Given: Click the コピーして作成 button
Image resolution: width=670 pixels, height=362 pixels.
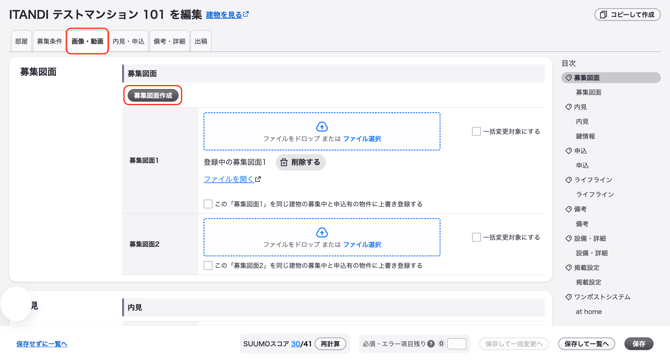Looking at the screenshot, I should (x=627, y=15).
